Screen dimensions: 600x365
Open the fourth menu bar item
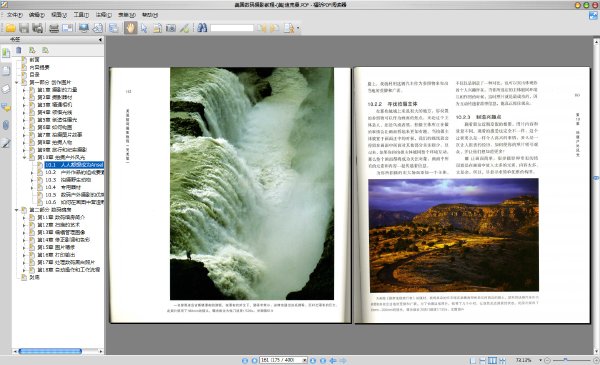pyautogui.click(x=81, y=15)
